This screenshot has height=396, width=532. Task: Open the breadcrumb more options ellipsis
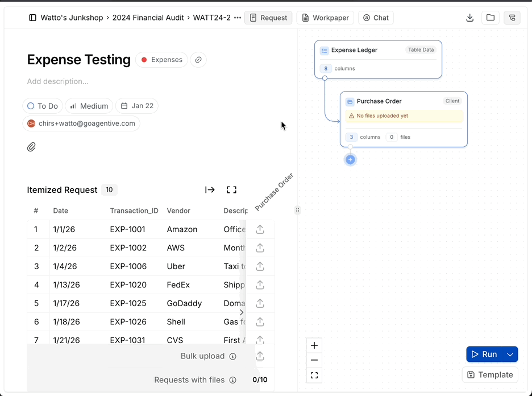238,18
